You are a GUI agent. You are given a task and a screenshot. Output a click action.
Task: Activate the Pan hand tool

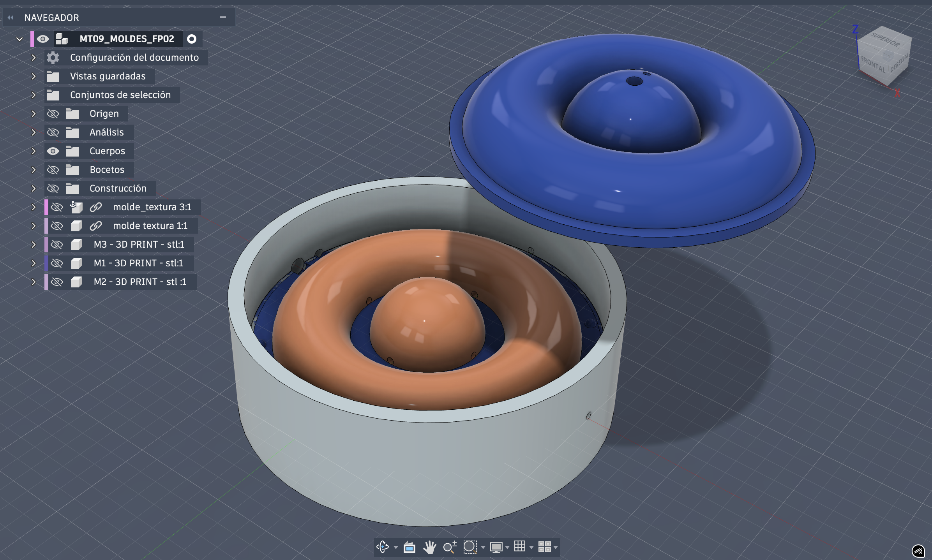point(429,547)
